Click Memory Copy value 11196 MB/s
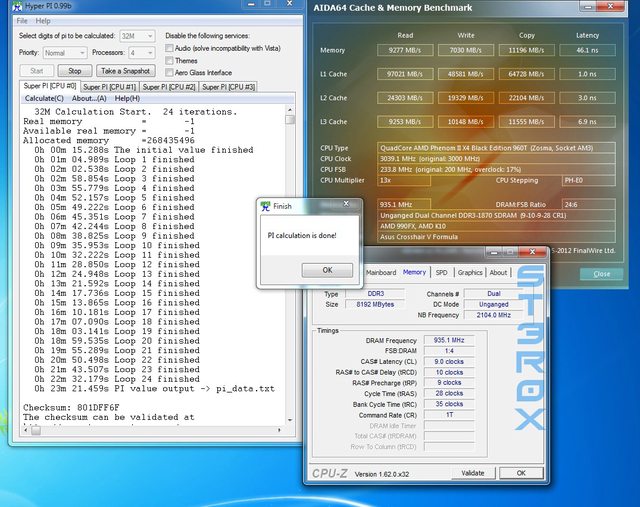The image size is (640, 507). click(526, 50)
